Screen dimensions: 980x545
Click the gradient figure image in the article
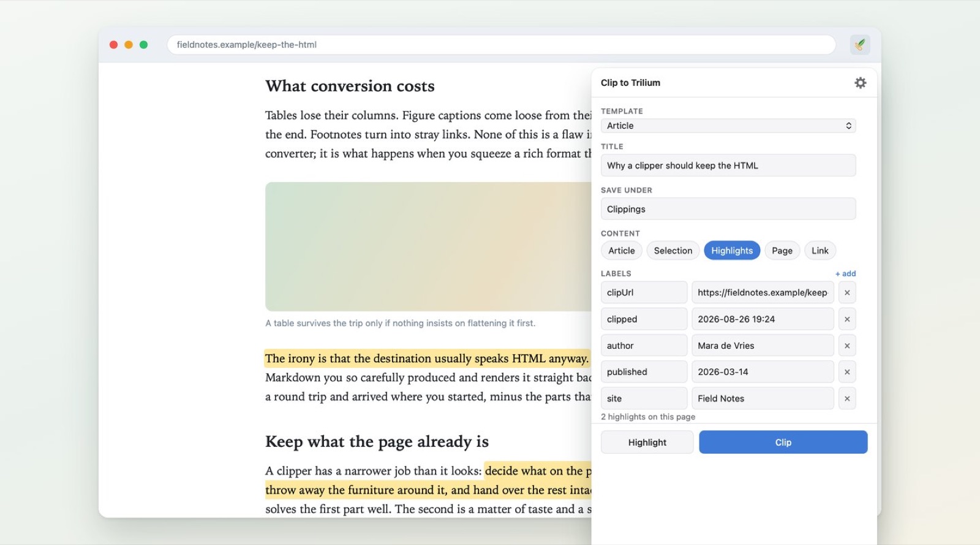(428, 246)
